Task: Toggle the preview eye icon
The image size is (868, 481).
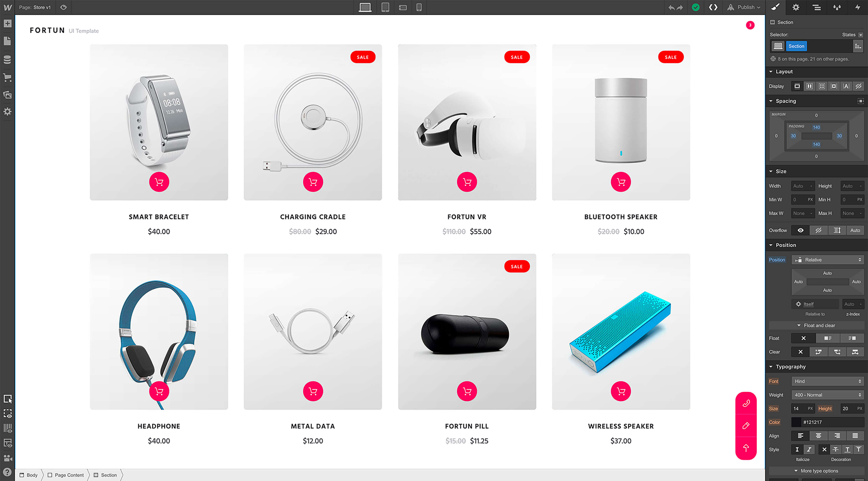Action: pyautogui.click(x=63, y=7)
